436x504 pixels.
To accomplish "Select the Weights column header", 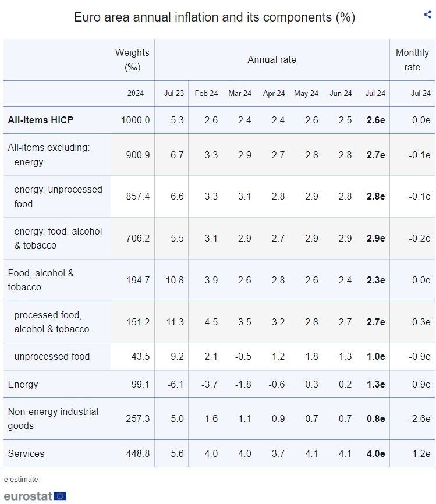I will [132, 59].
